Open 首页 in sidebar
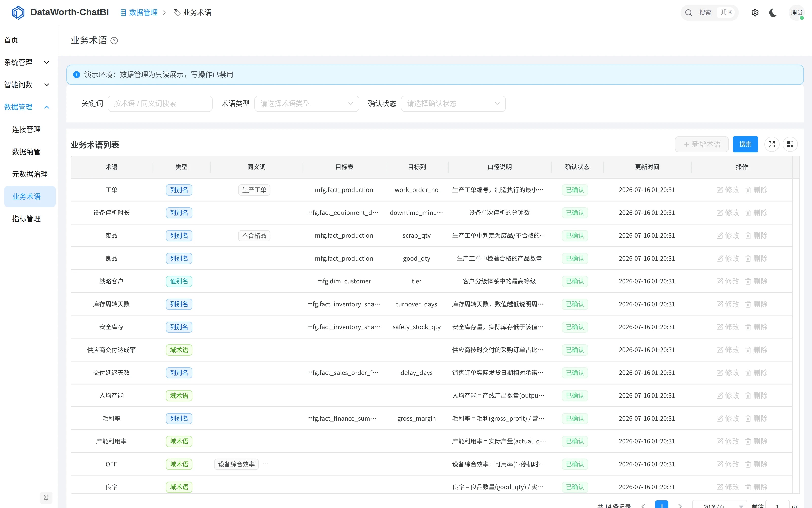The height and width of the screenshot is (508, 812). click(x=11, y=40)
